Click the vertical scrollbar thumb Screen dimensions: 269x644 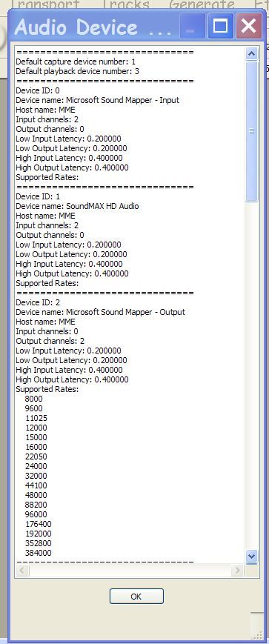(x=251, y=131)
